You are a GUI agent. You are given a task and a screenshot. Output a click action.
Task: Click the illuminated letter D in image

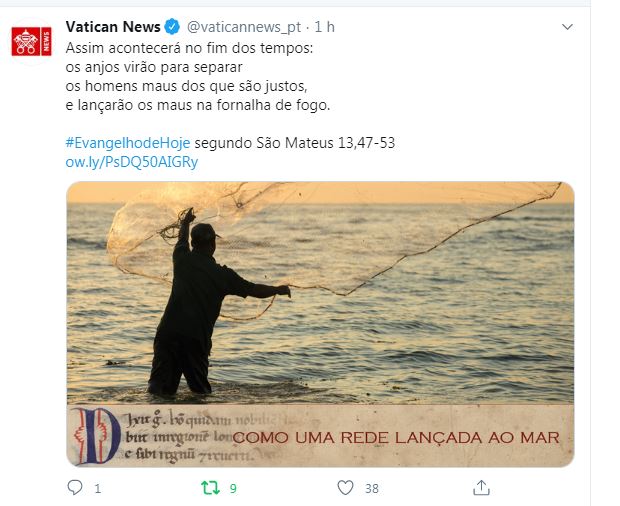pos(97,436)
